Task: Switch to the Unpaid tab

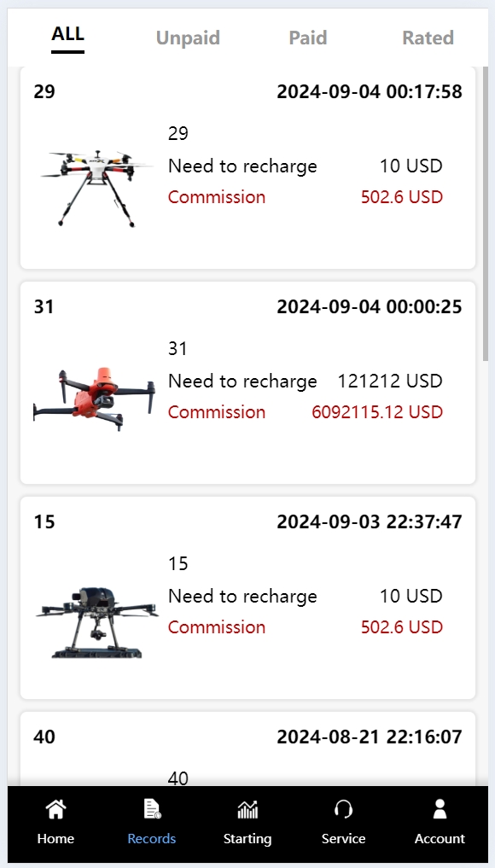Action: click(188, 38)
